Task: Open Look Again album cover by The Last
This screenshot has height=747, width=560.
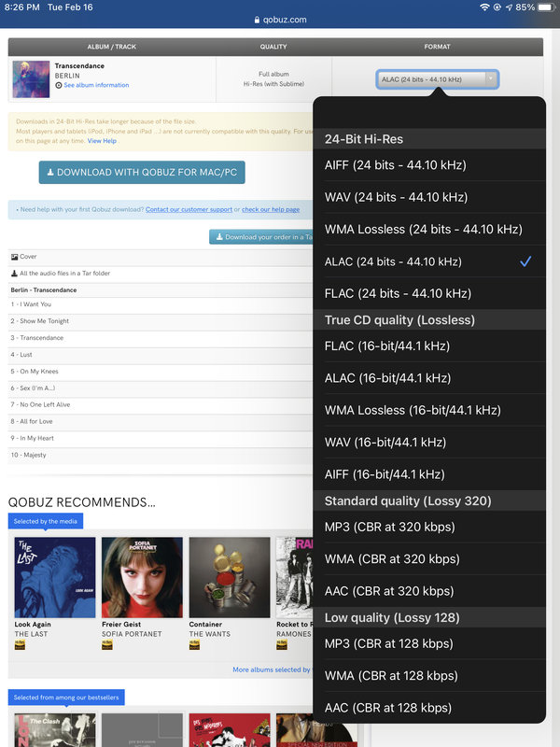Action: click(x=55, y=577)
